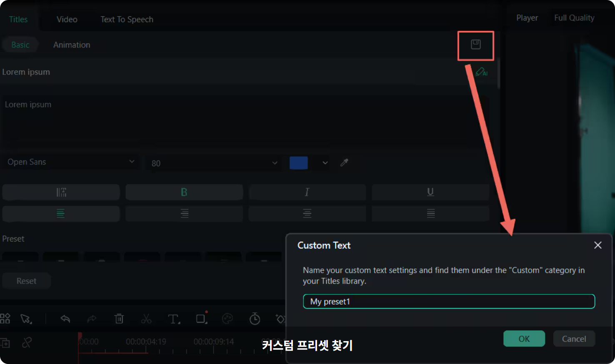Click the 00:00:04:19 timeline marker
615x364 pixels.
click(x=146, y=342)
